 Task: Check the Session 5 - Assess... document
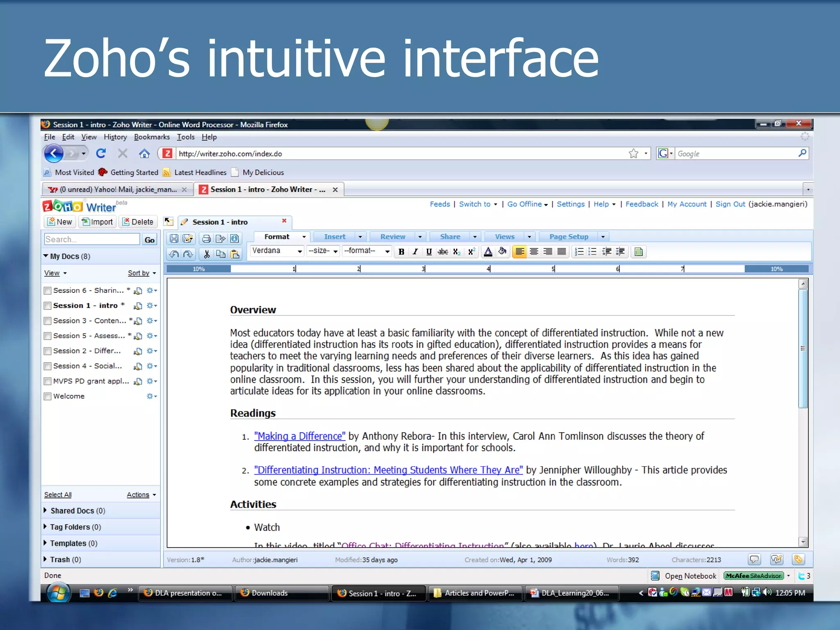point(48,336)
